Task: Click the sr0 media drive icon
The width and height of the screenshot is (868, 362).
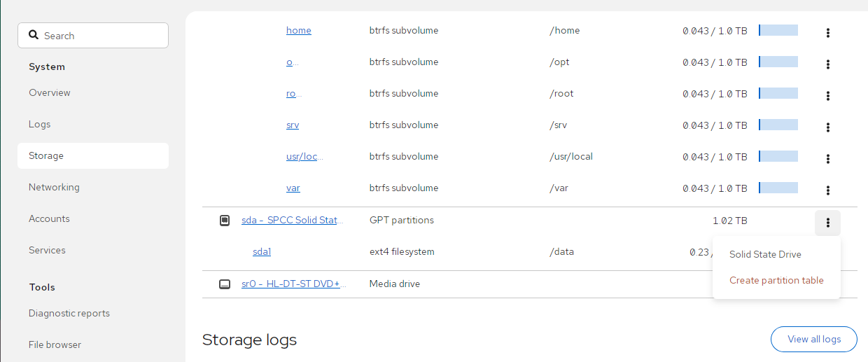Action: point(225,284)
